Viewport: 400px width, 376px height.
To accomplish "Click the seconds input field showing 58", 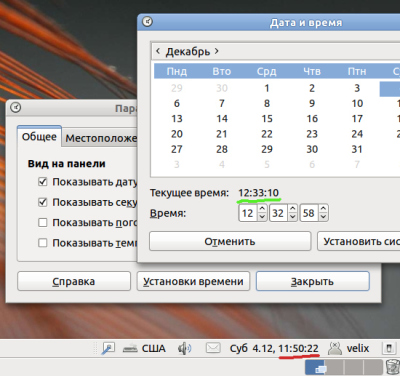I will (x=309, y=213).
